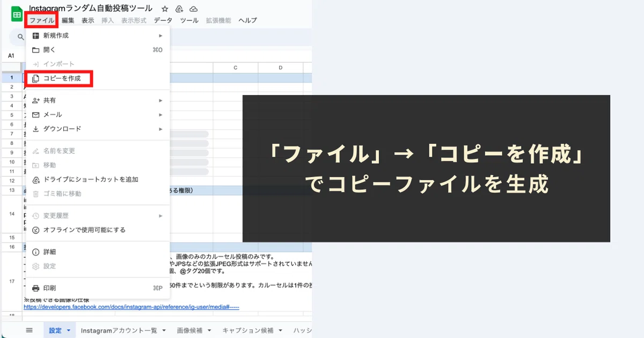The width and height of the screenshot is (644, 338).
Task: Choose 印刷 from the file menu
Action: tap(98, 288)
